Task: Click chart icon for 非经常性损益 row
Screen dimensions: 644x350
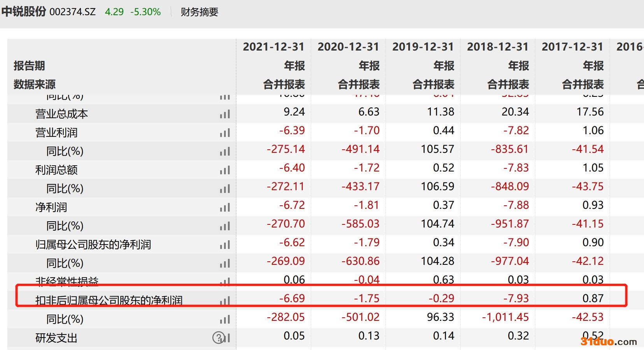Action: click(225, 282)
